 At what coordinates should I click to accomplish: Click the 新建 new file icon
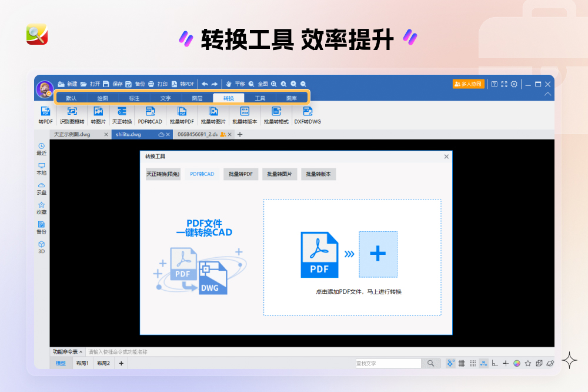click(61, 84)
